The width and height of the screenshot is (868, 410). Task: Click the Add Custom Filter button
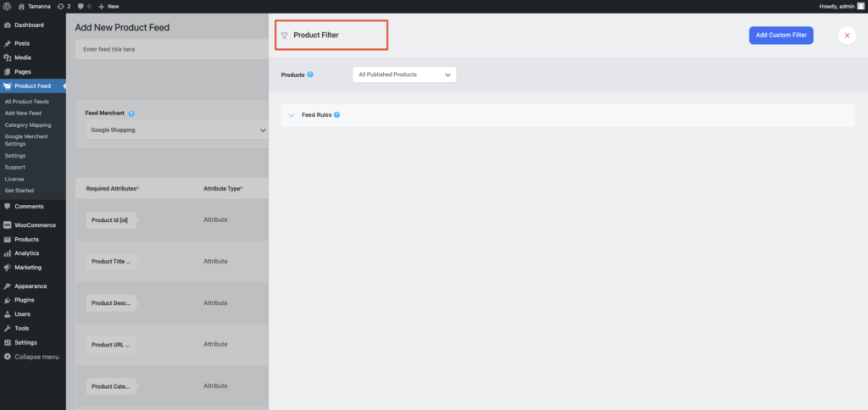(x=781, y=35)
